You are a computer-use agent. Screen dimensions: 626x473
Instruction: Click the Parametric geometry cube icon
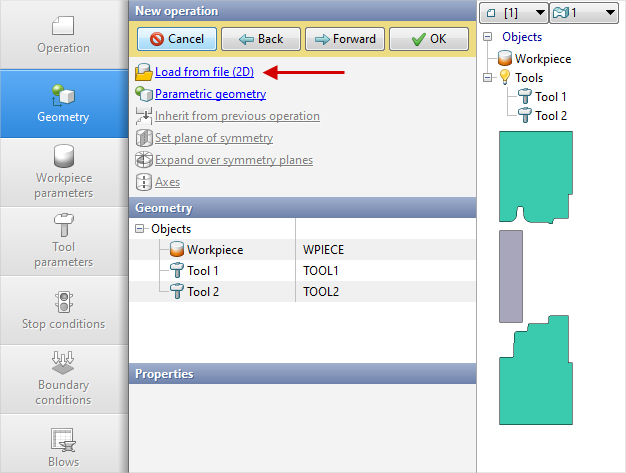(x=143, y=94)
